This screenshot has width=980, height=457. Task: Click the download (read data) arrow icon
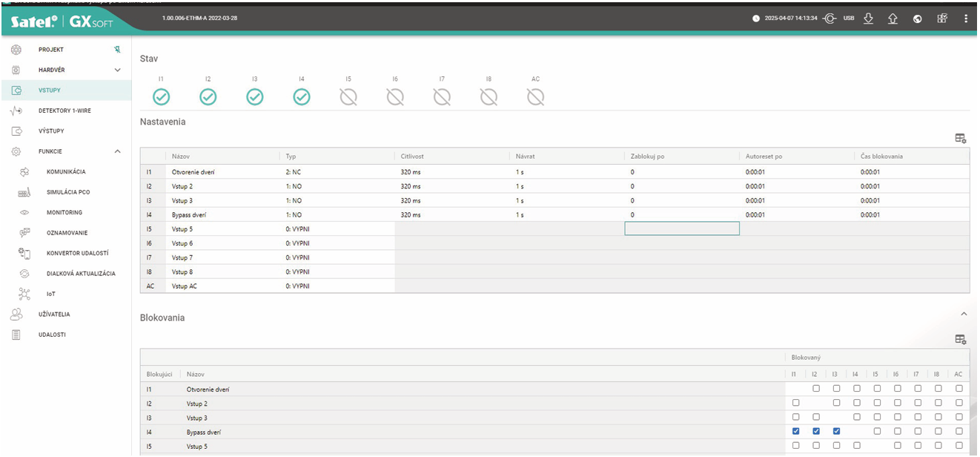pyautogui.click(x=870, y=19)
